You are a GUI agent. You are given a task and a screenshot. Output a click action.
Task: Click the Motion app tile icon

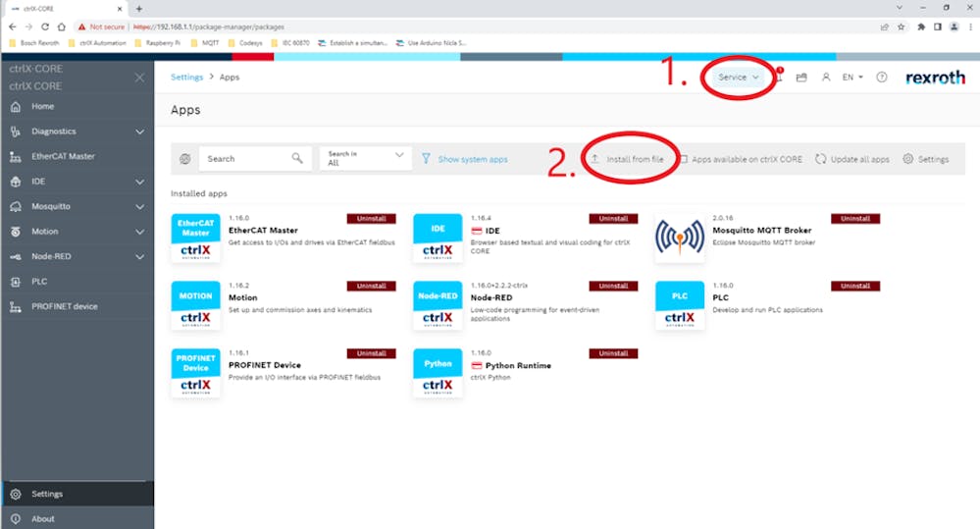(x=195, y=305)
